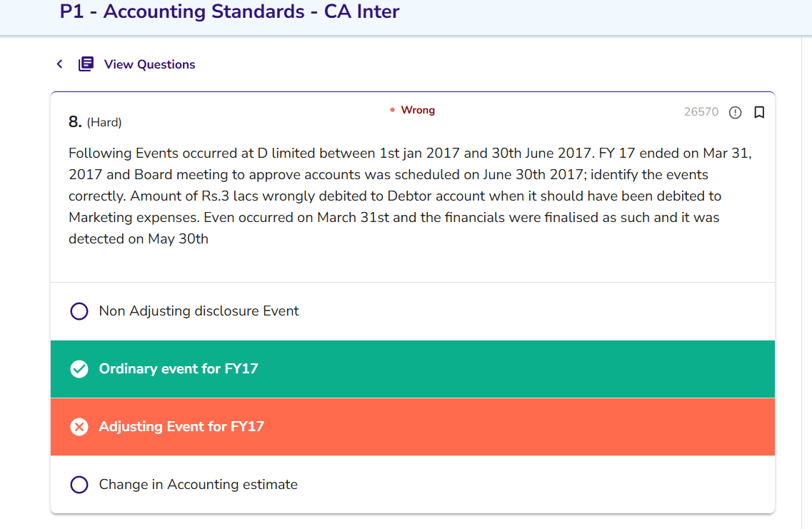Click the back chevron arrow
The height and width of the screenshot is (529, 812).
point(59,64)
